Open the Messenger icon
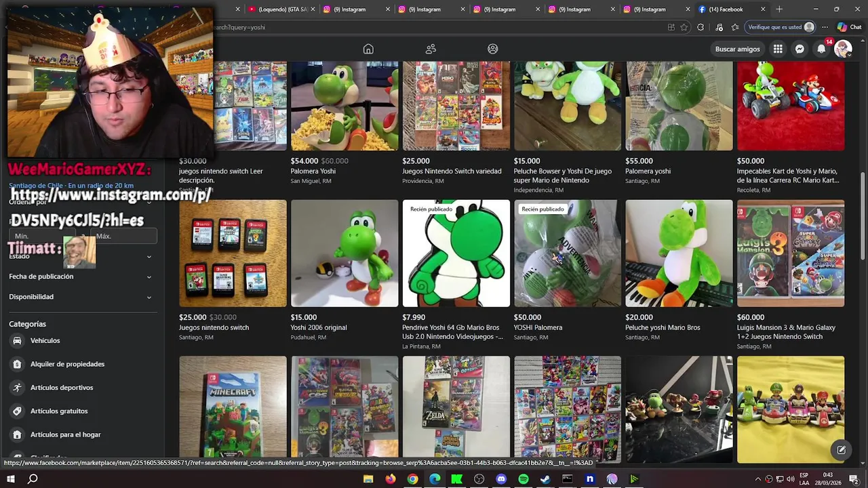The width and height of the screenshot is (868, 488). tap(800, 49)
